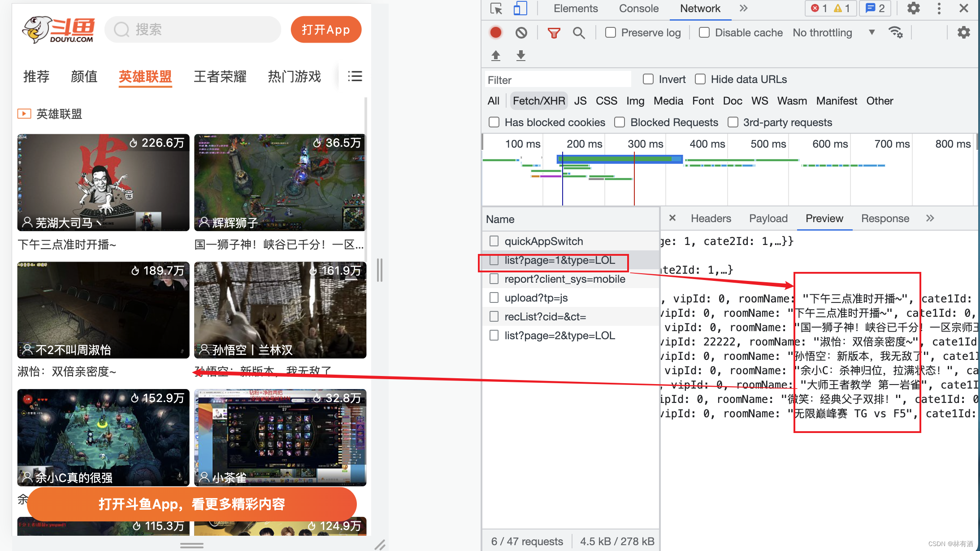Select the All request type filter
Screen dimensions: 980x551
[493, 101]
